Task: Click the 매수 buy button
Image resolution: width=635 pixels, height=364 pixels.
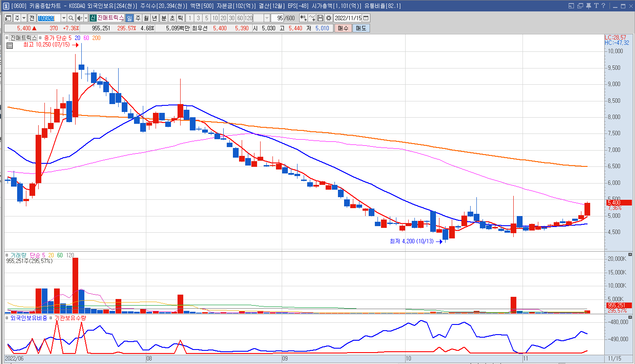Action: [x=343, y=28]
